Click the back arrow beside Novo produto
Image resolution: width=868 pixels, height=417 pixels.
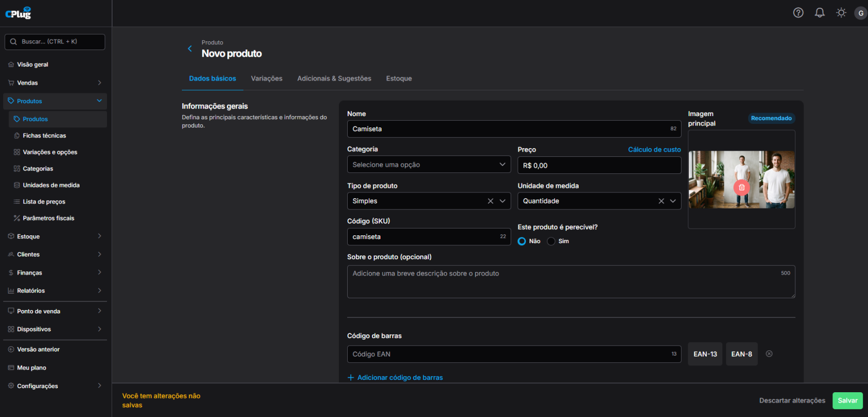190,49
